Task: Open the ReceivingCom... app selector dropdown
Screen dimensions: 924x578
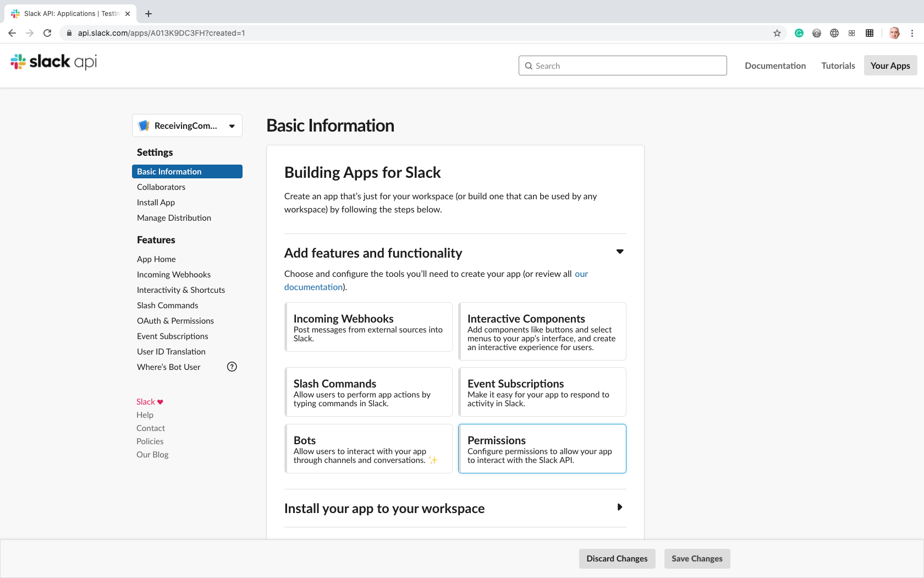Action: pyautogui.click(x=187, y=126)
